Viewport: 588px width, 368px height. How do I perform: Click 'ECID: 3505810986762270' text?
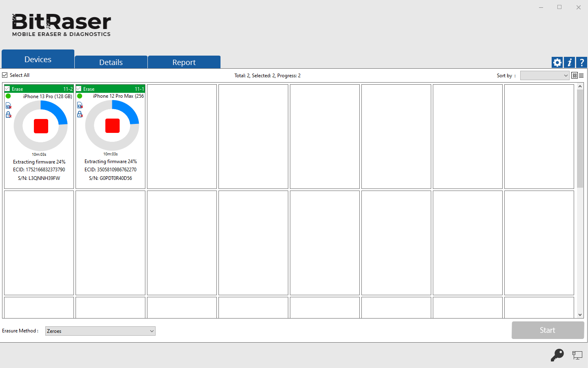tap(111, 170)
